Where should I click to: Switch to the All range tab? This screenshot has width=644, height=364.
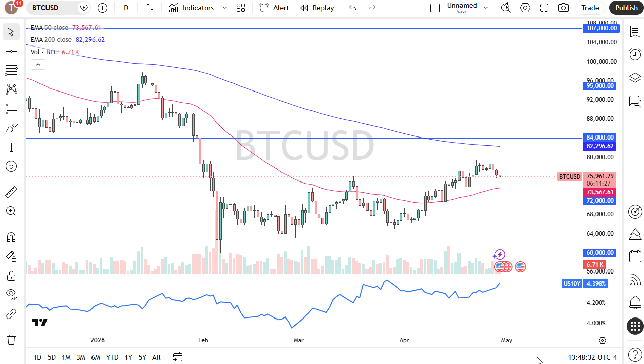156,357
